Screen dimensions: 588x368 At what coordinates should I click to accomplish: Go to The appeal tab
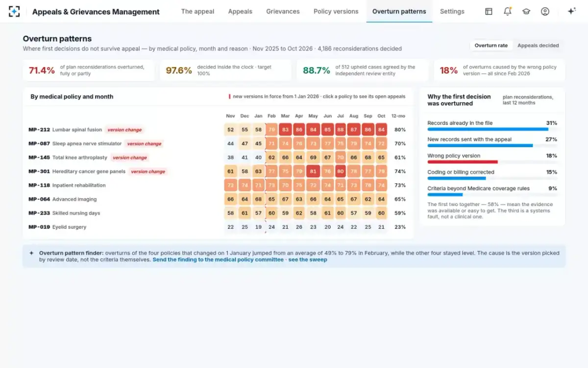pyautogui.click(x=197, y=11)
